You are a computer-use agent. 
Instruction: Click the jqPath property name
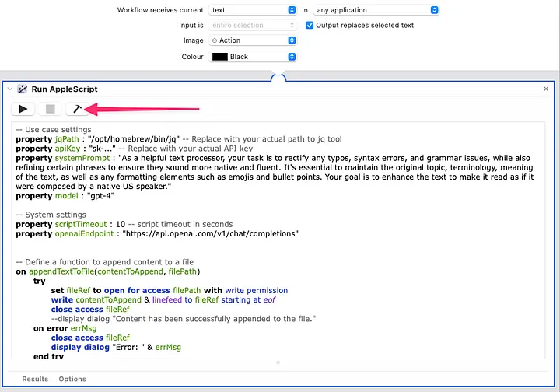(67, 139)
